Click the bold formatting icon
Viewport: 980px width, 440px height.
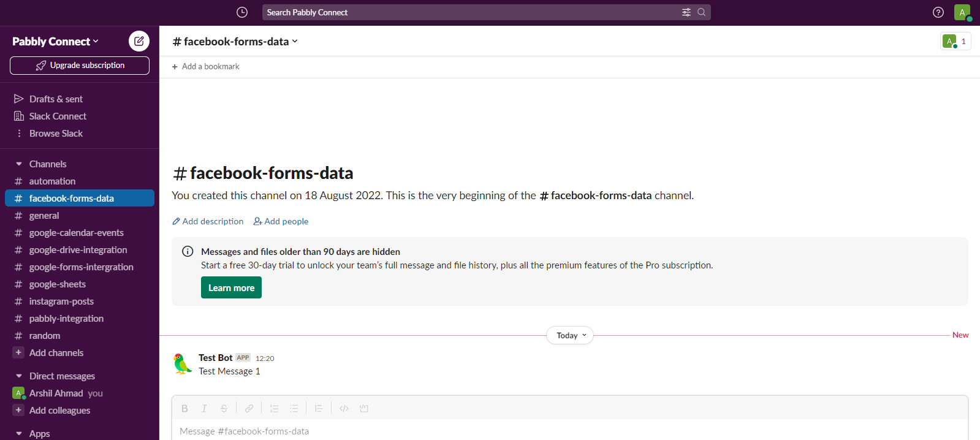[x=184, y=409]
